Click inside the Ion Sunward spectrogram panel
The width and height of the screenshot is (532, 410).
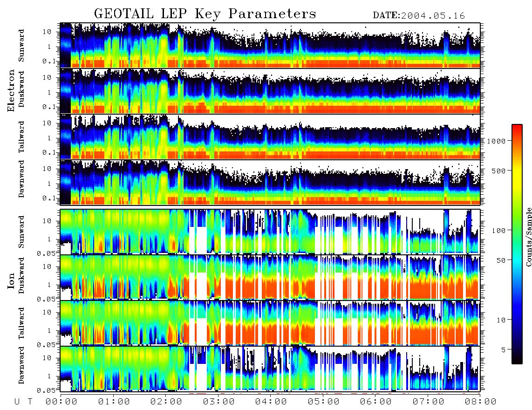(270, 232)
